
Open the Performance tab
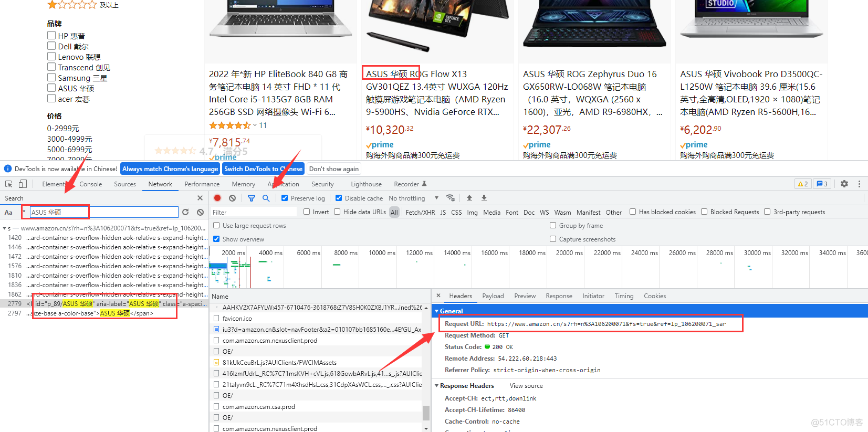202,184
